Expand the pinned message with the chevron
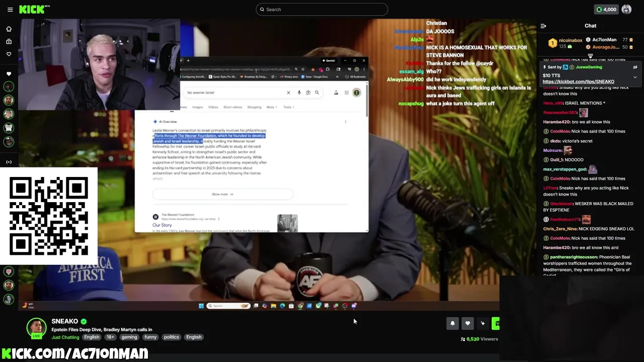Screen dimensions: 644x362 635,77
